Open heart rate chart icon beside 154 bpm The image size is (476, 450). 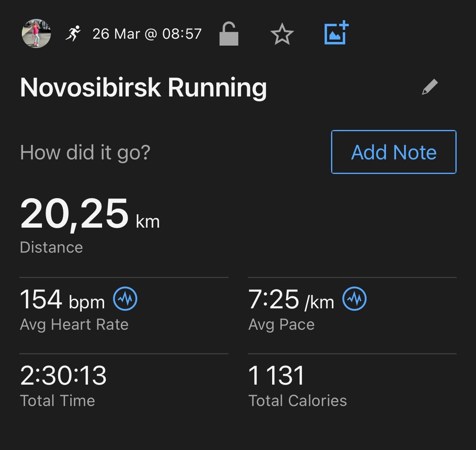(125, 299)
